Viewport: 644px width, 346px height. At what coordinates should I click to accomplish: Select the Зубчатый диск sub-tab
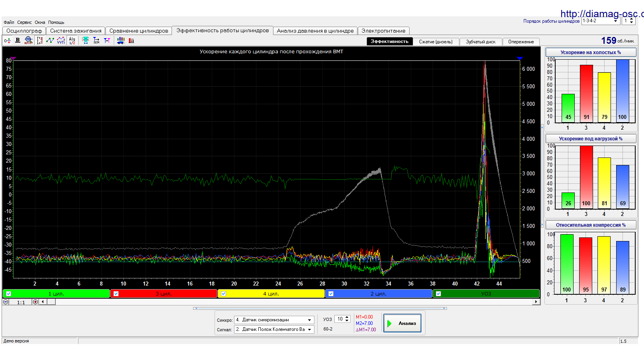(x=481, y=41)
